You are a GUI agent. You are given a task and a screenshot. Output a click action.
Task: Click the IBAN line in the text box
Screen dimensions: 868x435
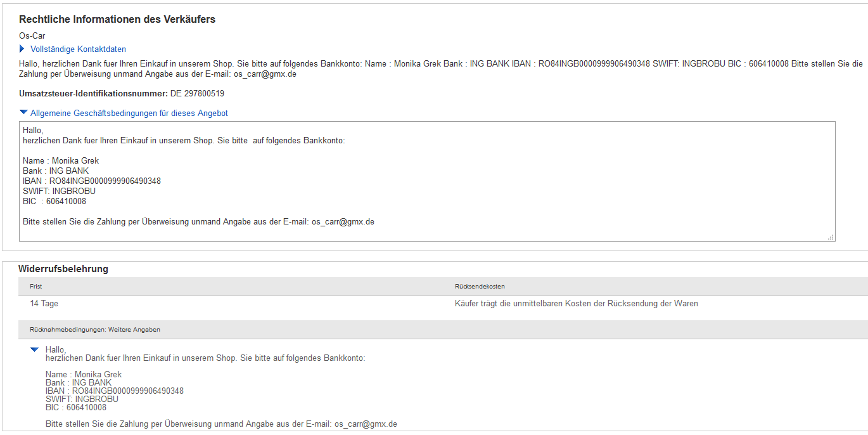[x=92, y=181]
